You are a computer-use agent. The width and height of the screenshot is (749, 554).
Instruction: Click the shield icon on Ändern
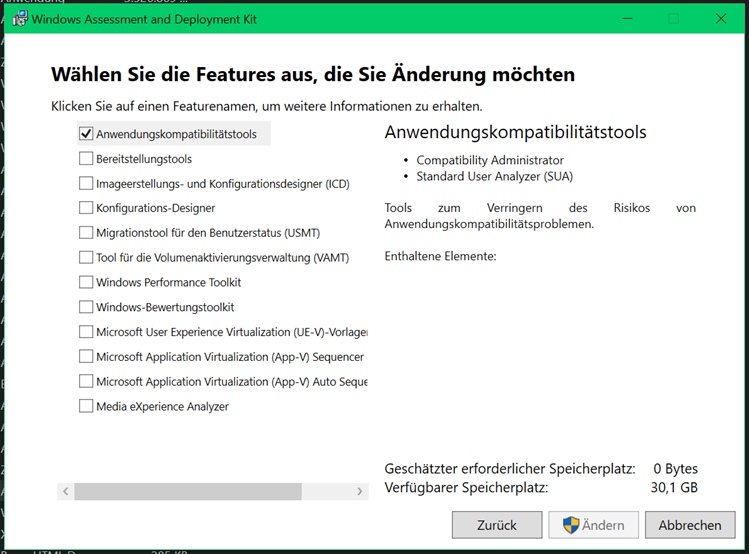[x=571, y=525]
